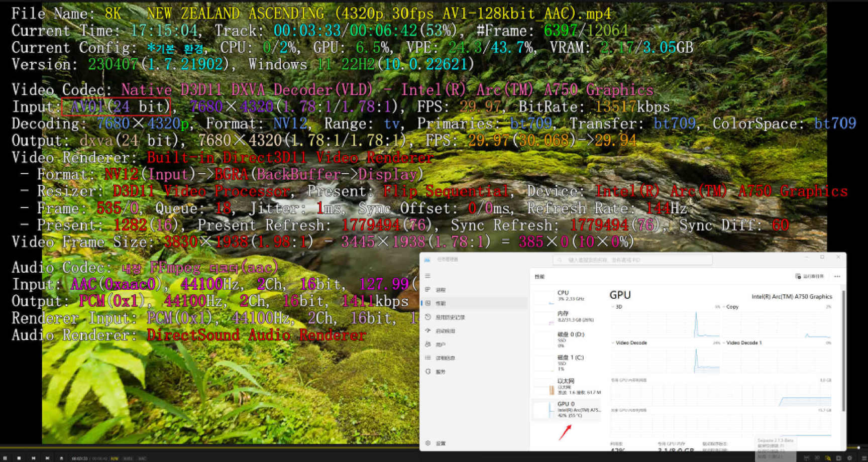Select the CPU performance item
This screenshot has height=462, width=868.
567,296
